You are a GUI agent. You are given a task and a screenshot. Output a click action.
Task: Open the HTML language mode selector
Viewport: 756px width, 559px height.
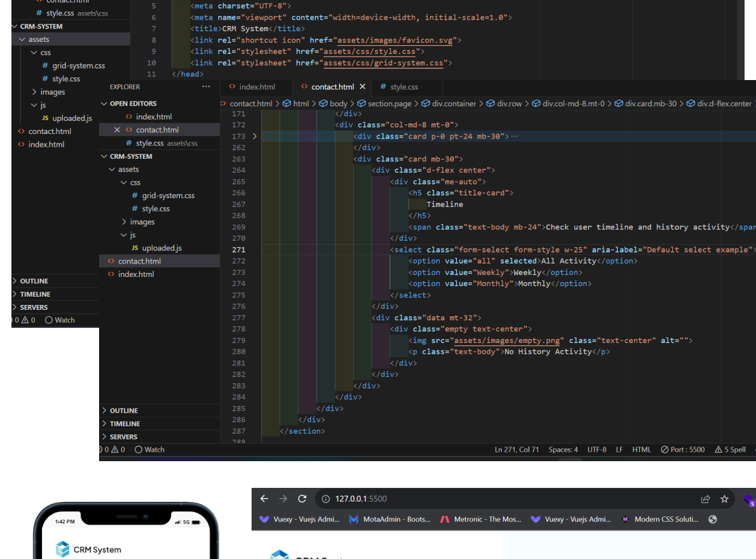(x=641, y=449)
